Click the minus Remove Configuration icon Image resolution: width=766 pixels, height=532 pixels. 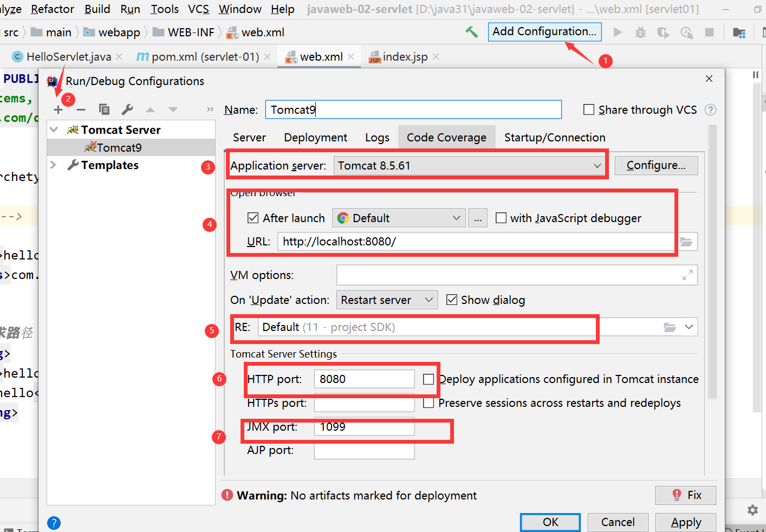click(81, 109)
